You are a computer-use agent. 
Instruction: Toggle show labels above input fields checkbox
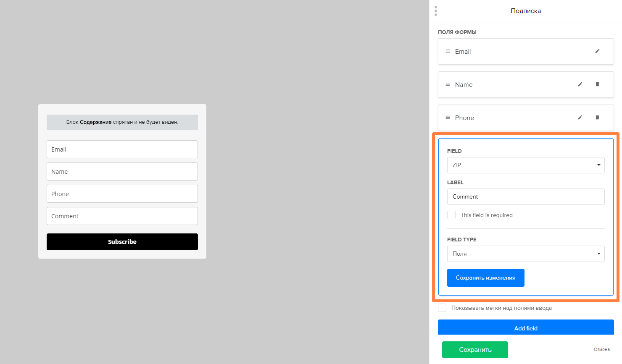(x=442, y=308)
